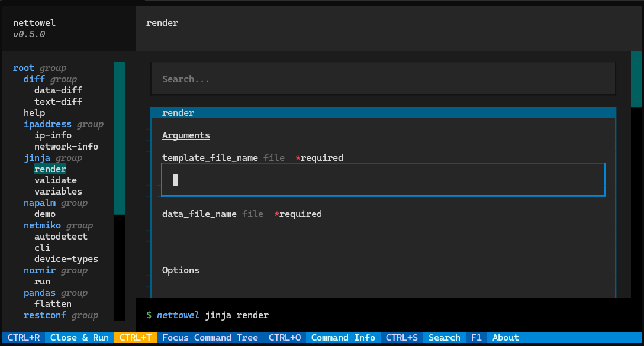This screenshot has height=346, width=644.
Task: Click Search in the footer bar
Action: coord(445,338)
